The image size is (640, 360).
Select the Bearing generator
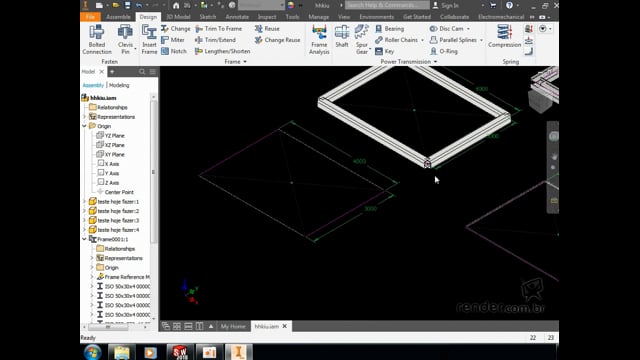coord(389,29)
